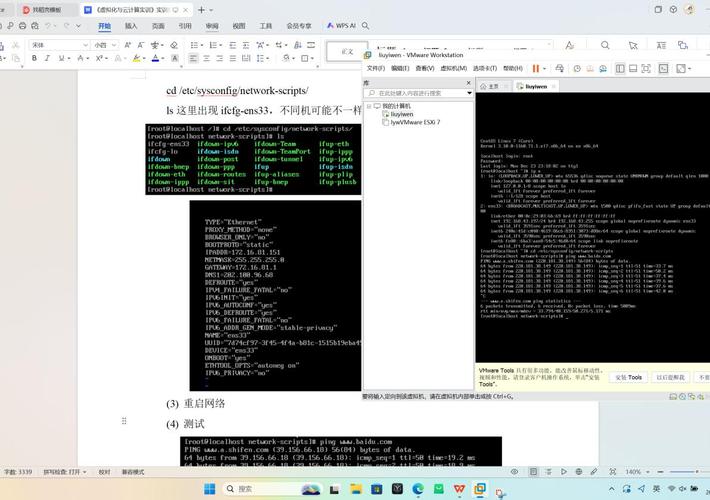
Task: Toggle spell check status 拼写检查
Action: tap(64, 472)
